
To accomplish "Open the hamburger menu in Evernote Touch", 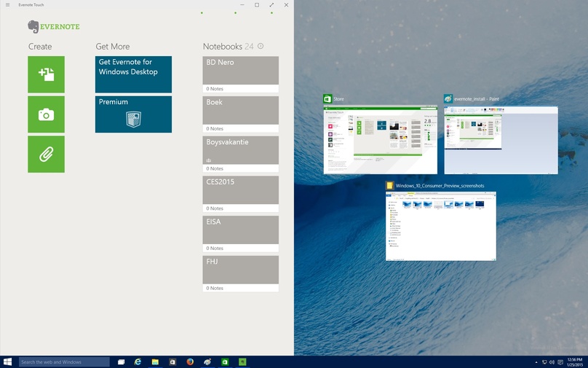I will (x=7, y=5).
